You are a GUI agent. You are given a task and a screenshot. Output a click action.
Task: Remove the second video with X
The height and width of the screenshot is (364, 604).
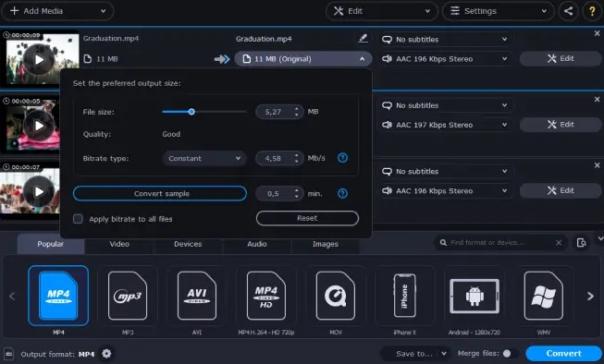[x=598, y=99]
